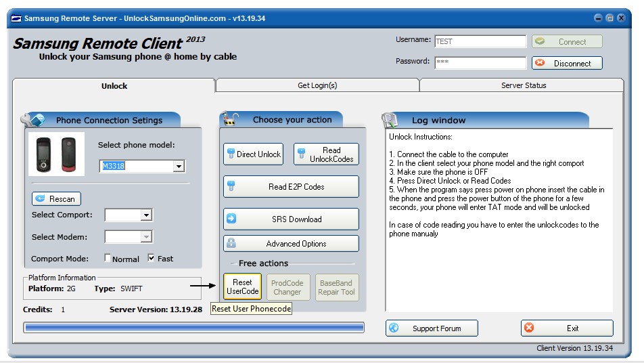Image resolution: width=644 pixels, height=363 pixels.
Task: Click the key icon on Direct Unlock
Action: (x=231, y=154)
